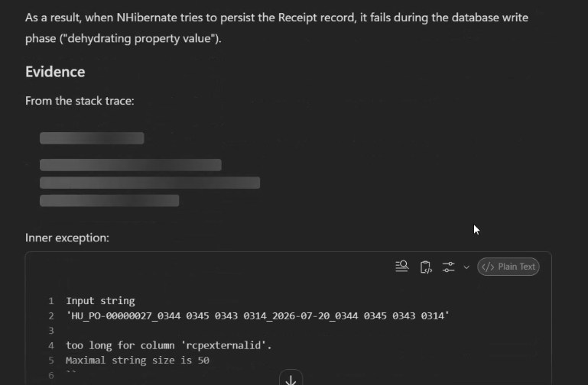Copy code with the clipboard icon
The image size is (588, 385).
426,267
